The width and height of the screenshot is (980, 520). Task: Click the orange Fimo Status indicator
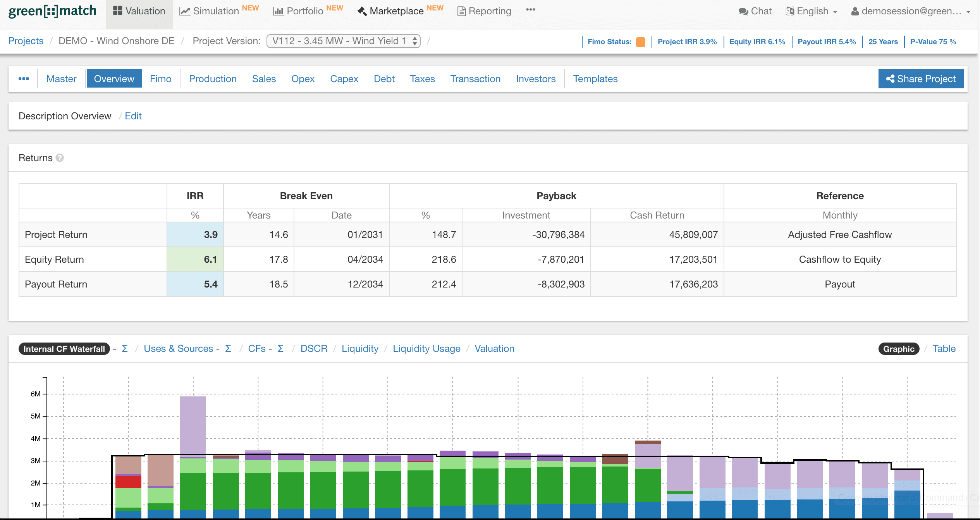(641, 42)
